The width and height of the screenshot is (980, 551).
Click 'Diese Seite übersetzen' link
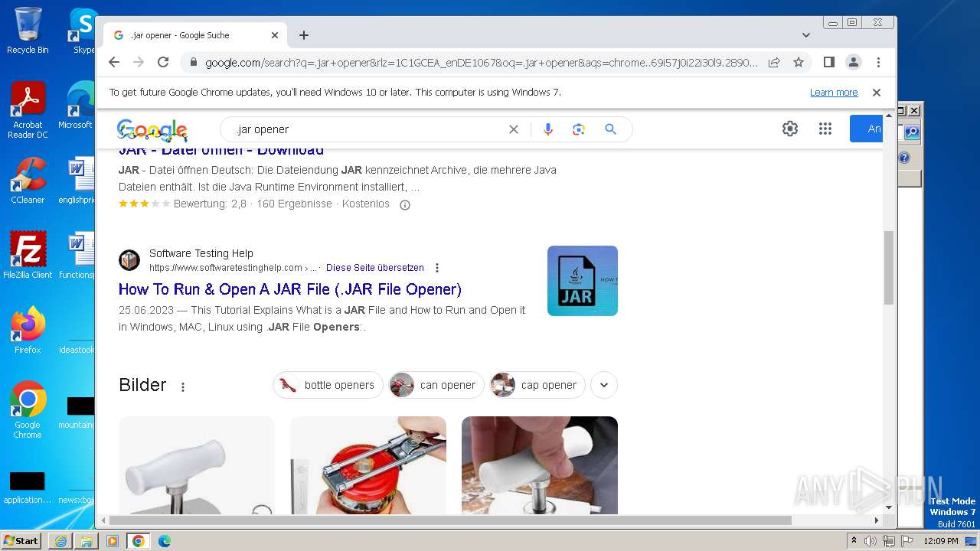tap(375, 268)
